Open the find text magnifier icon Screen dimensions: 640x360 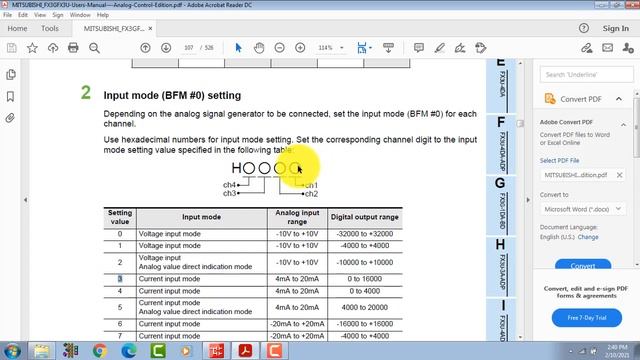click(x=94, y=48)
